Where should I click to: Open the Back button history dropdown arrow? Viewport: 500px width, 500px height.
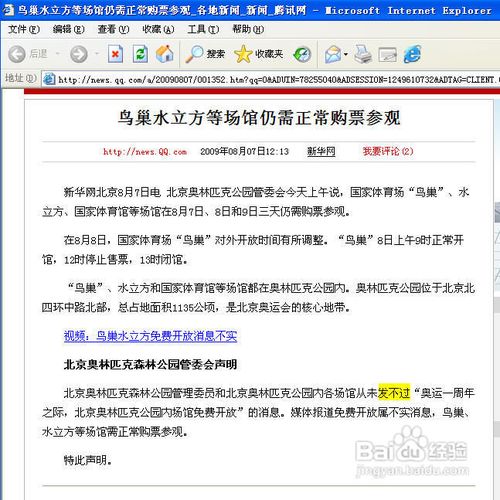tap(57, 53)
